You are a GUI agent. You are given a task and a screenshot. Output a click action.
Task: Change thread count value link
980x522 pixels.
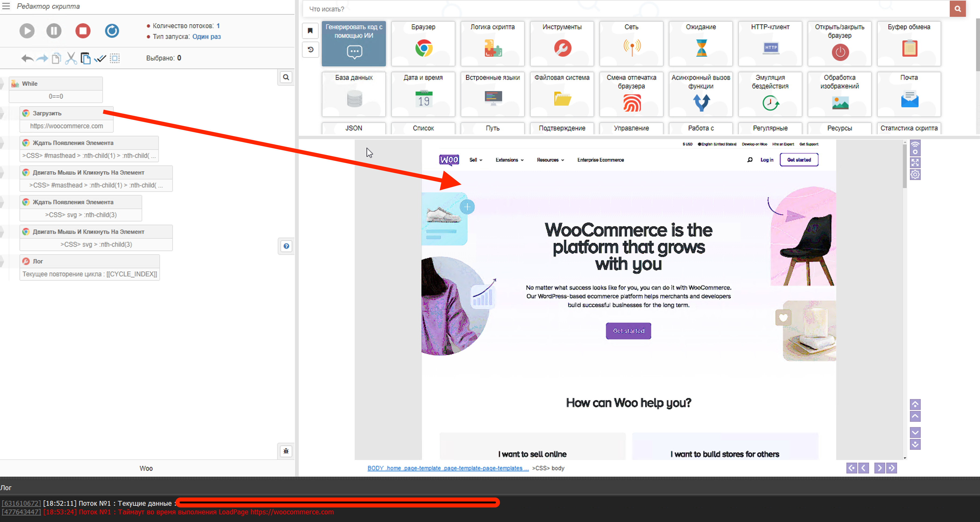(x=218, y=26)
